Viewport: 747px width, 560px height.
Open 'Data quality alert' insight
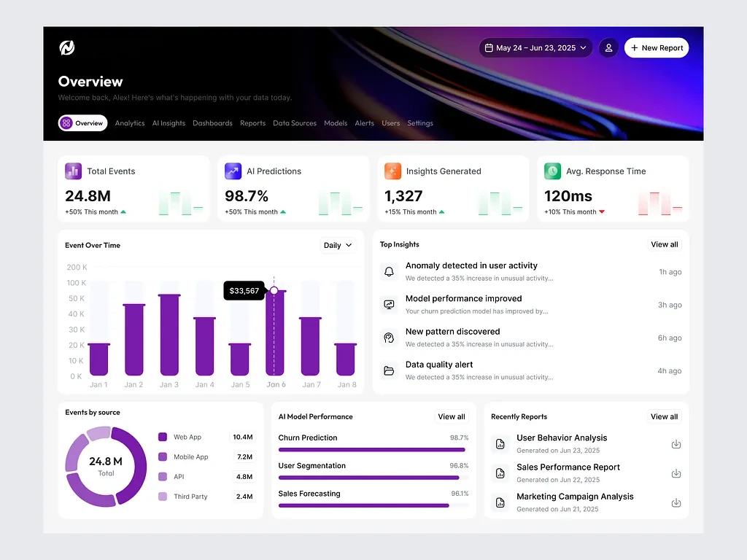(531, 370)
